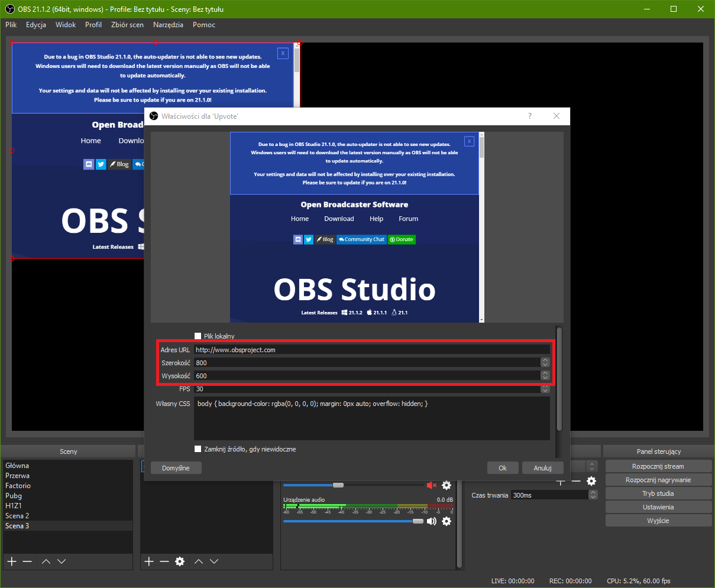Select the Główna scene
The image size is (715, 588).
[68, 466]
